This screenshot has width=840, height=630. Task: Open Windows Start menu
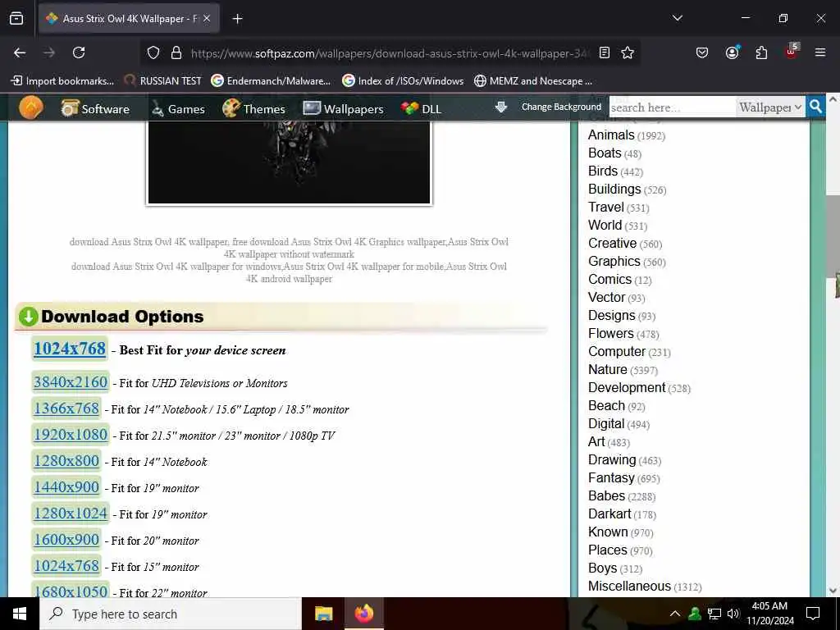click(x=20, y=614)
